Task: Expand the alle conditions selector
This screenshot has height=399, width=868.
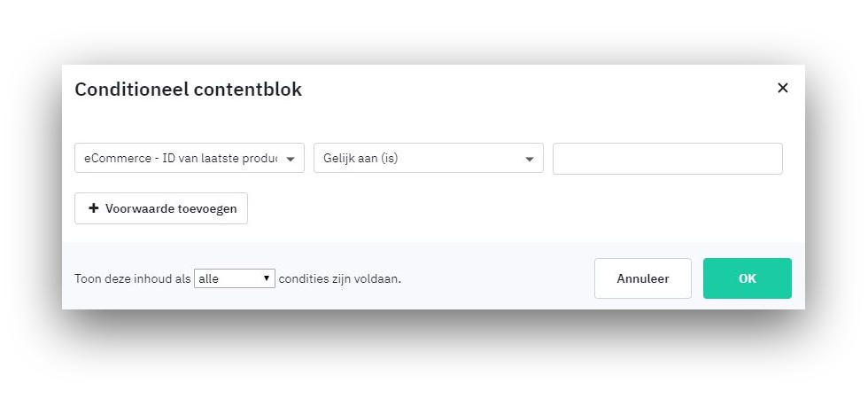Action: pyautogui.click(x=234, y=278)
